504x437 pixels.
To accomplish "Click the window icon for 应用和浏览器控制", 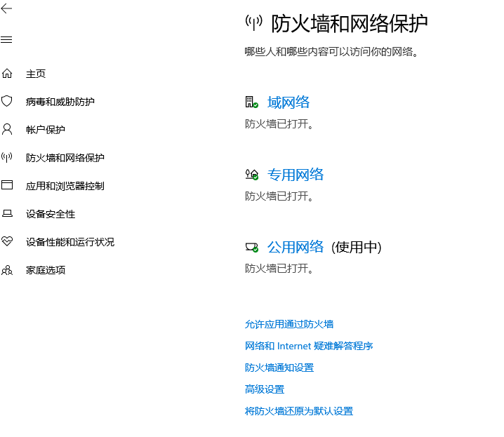I will point(7,185).
